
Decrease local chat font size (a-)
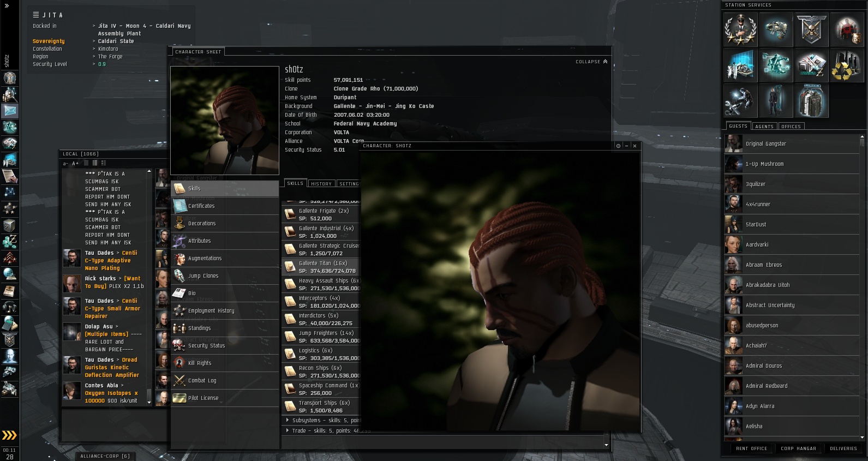[x=66, y=163]
